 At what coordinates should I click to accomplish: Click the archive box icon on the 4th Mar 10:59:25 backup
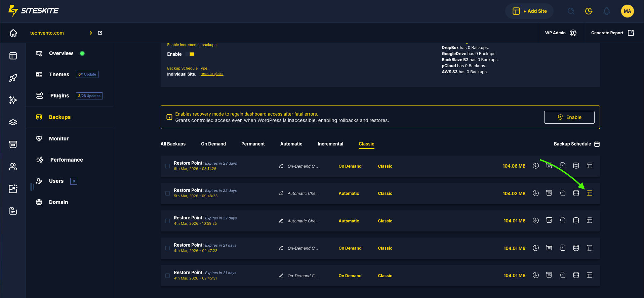click(549, 220)
